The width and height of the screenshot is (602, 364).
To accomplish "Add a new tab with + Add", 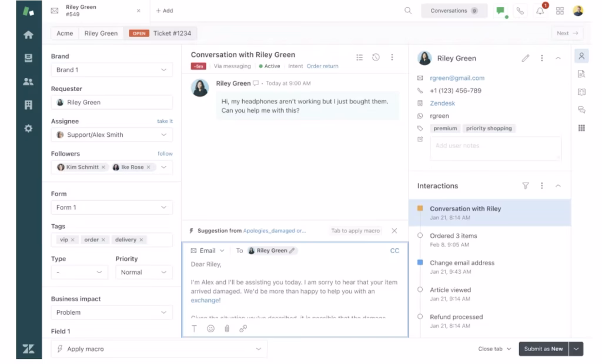I will (x=165, y=11).
